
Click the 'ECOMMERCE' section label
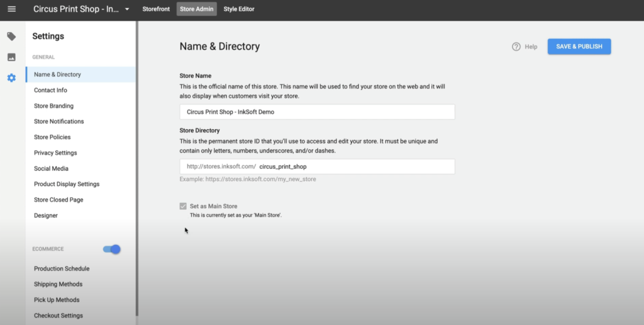click(48, 249)
